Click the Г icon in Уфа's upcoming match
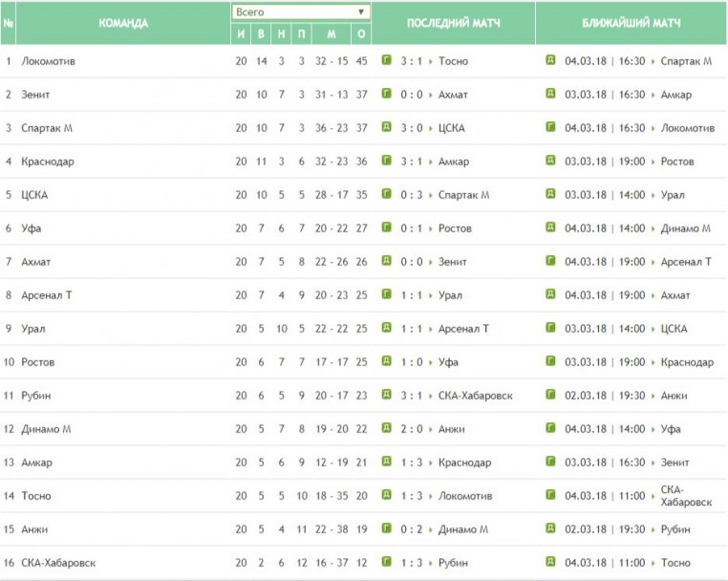The height and width of the screenshot is (581, 728). click(550, 227)
